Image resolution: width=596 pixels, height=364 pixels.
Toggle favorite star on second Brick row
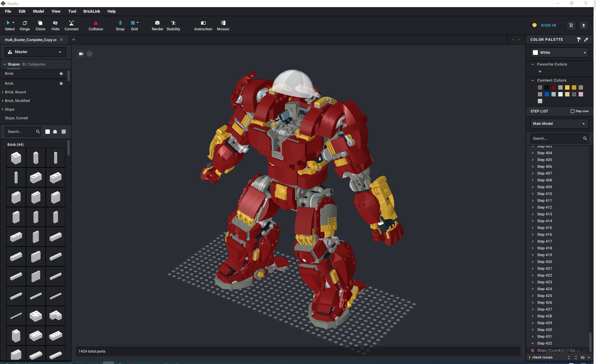click(61, 83)
